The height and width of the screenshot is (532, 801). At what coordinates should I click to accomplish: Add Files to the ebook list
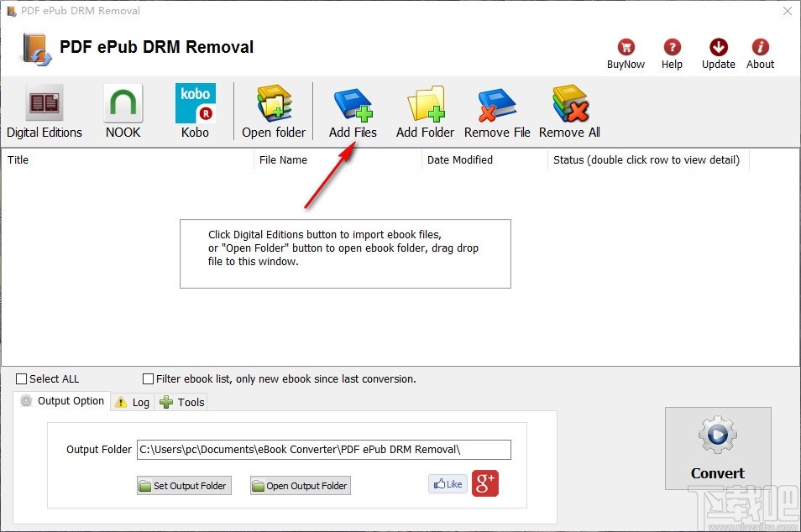[353, 112]
